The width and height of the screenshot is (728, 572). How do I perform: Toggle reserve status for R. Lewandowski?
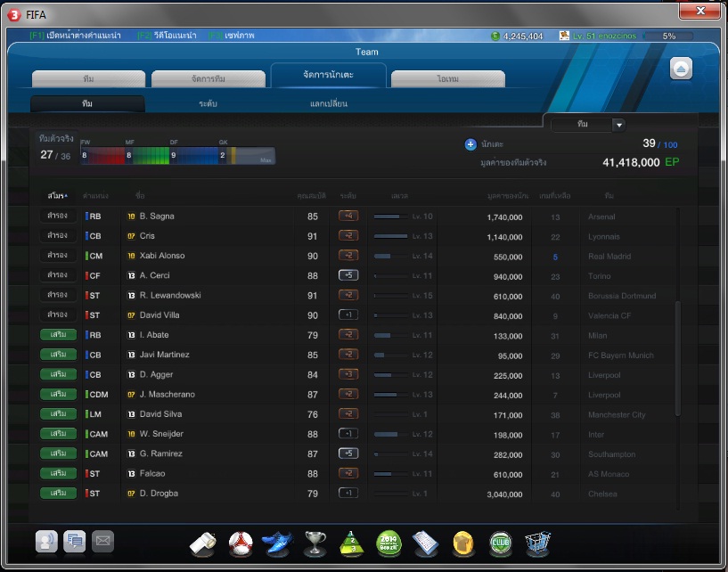point(58,295)
